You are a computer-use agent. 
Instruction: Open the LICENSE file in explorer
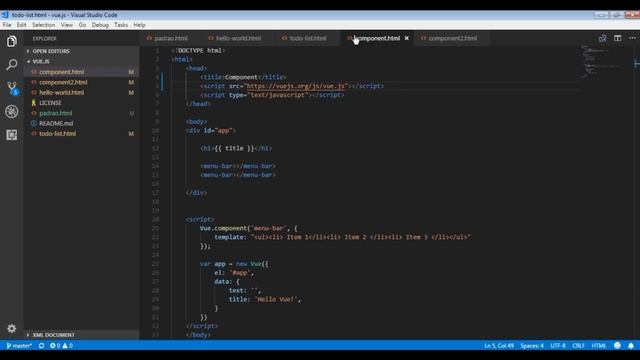point(50,103)
